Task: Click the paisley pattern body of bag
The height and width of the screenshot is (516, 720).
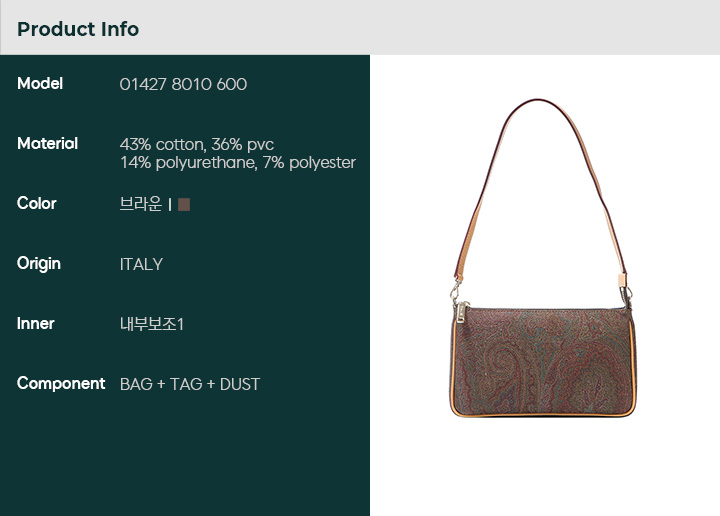Action: (x=542, y=362)
